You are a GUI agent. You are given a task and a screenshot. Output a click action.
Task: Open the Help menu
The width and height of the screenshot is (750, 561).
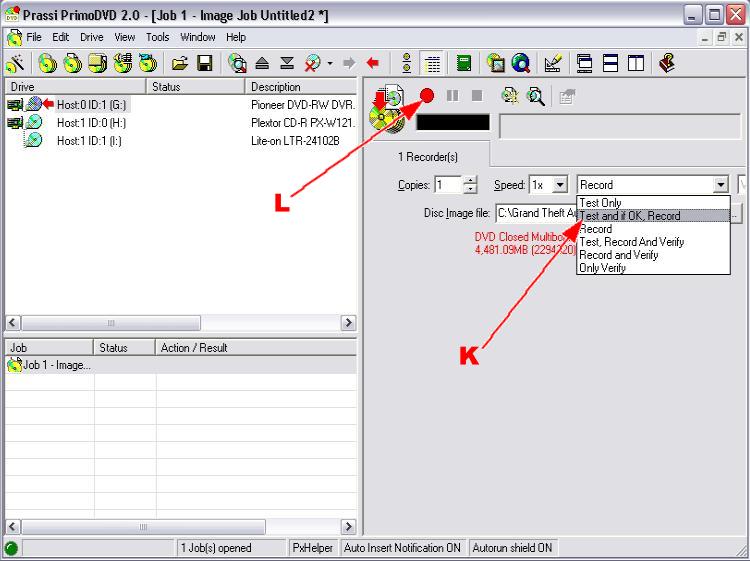click(236, 37)
